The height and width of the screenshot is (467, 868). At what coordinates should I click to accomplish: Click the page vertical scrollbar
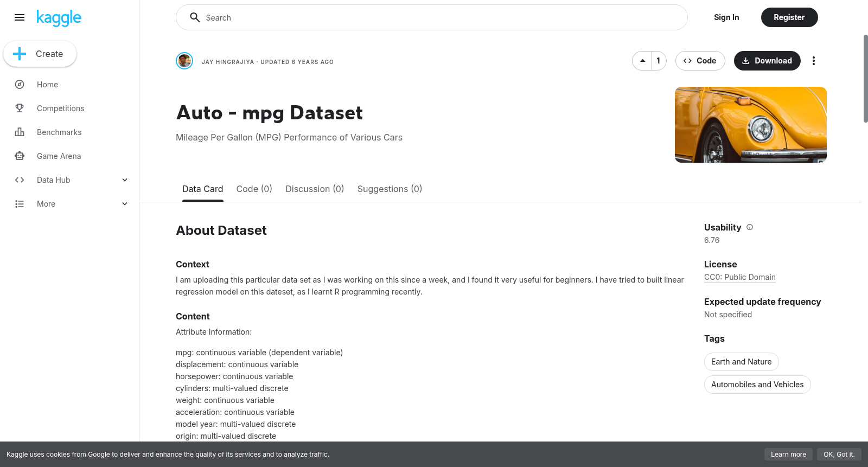click(865, 79)
